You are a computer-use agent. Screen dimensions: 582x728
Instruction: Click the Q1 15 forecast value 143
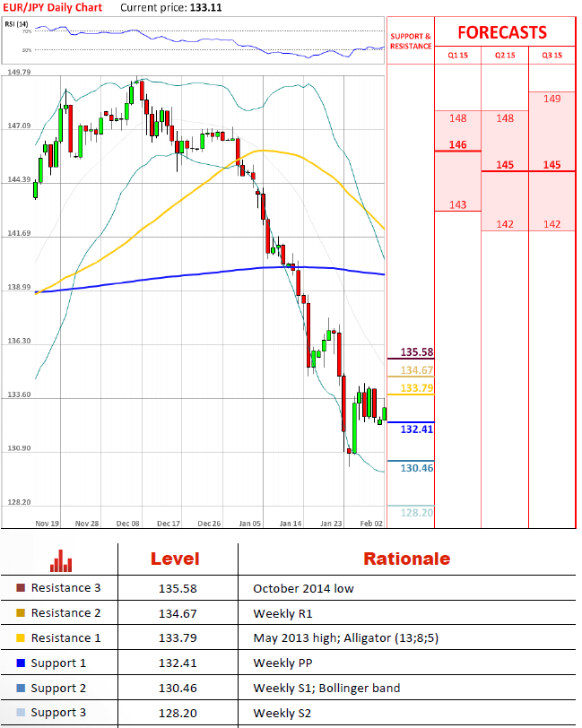tap(457, 204)
